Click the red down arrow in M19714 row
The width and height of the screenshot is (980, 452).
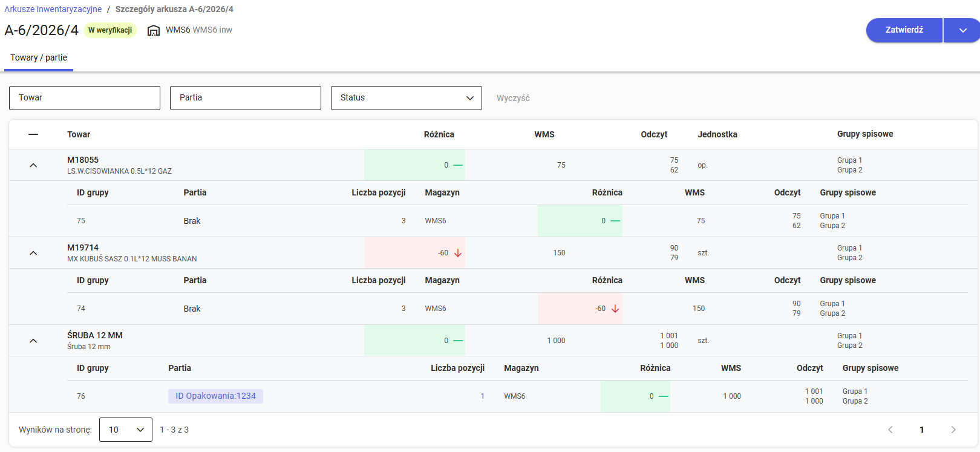click(x=458, y=253)
